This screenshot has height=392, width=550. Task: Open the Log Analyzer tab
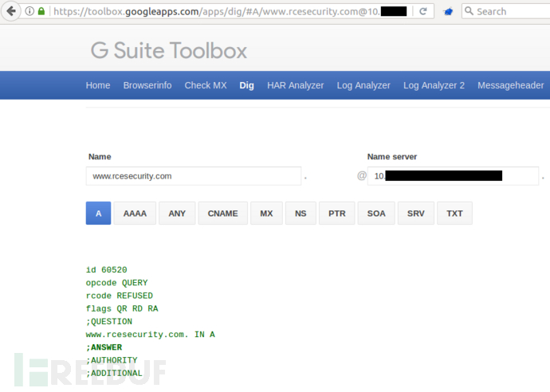(363, 85)
